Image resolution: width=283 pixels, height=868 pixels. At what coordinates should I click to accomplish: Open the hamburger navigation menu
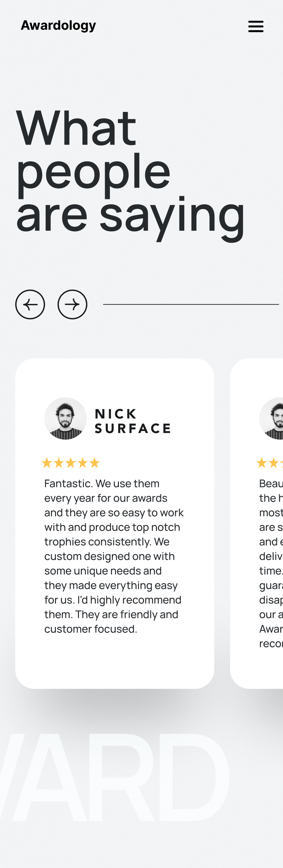(x=256, y=26)
